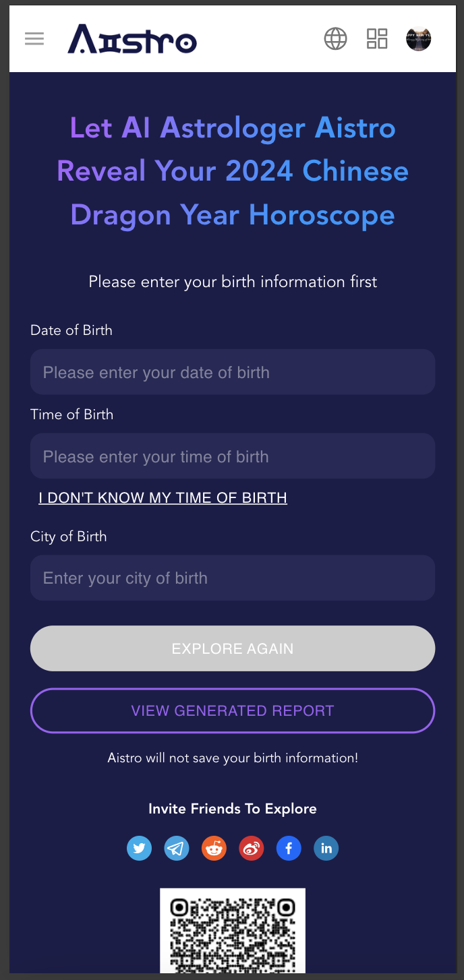Share via the Twitter icon
The width and height of the screenshot is (464, 980).
(x=139, y=849)
